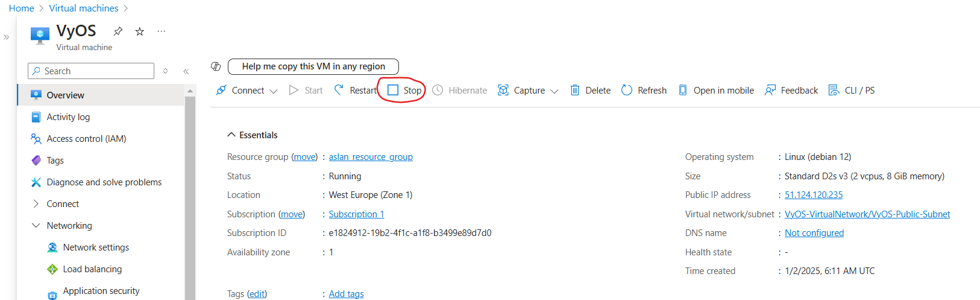980x300 pixels.
Task: Collapse the Essentials section
Action: pos(231,135)
